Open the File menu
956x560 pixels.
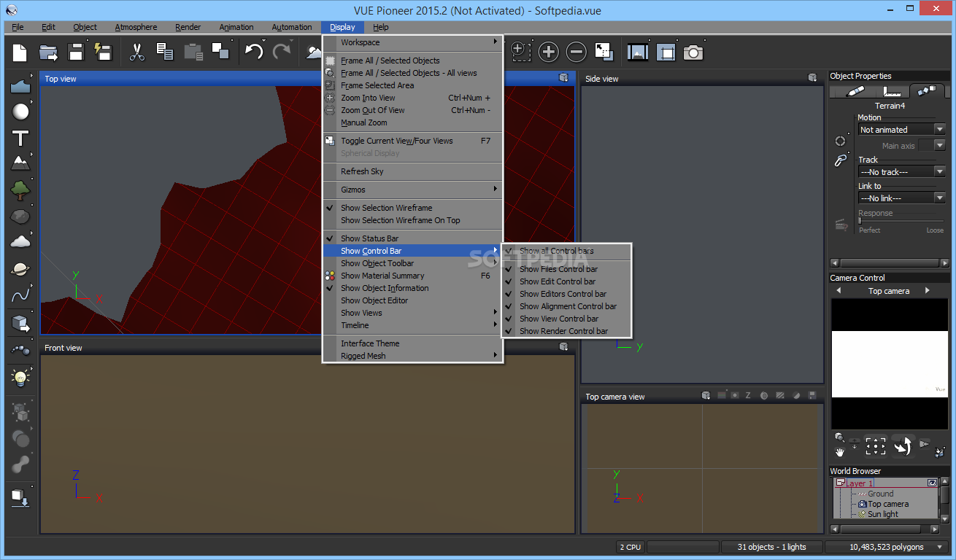[x=18, y=27]
